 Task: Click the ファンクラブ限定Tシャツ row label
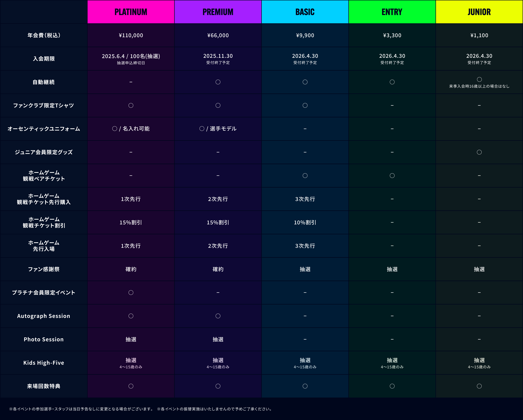coord(44,106)
